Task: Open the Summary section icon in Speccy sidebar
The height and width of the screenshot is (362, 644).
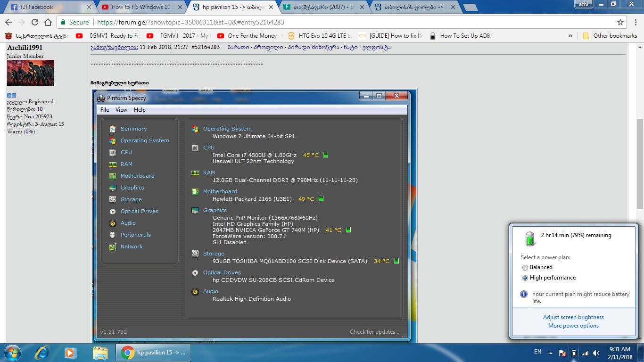Action: pos(112,129)
